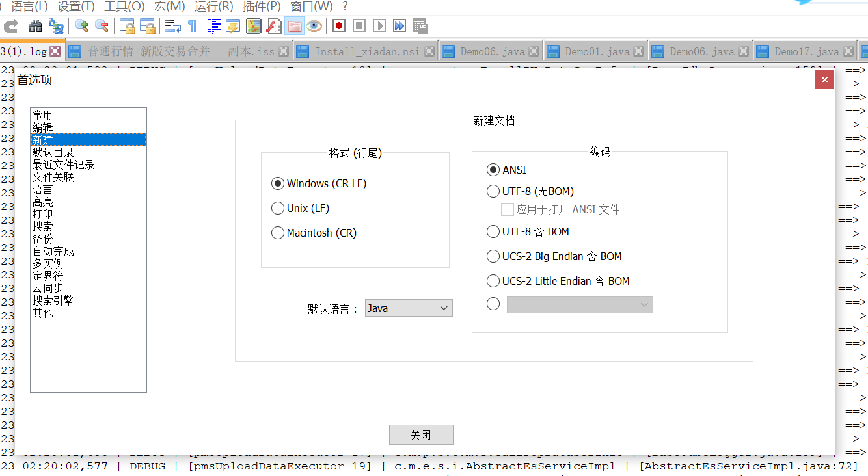Select 常用 in the preferences list
This screenshot has width=868, height=476.
point(88,115)
